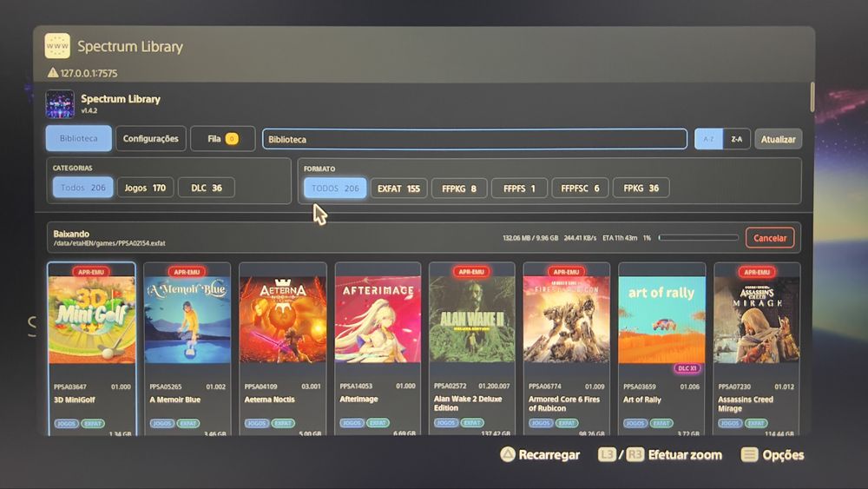Open the 3D MiniGolf cover thumbnail

pos(92,320)
